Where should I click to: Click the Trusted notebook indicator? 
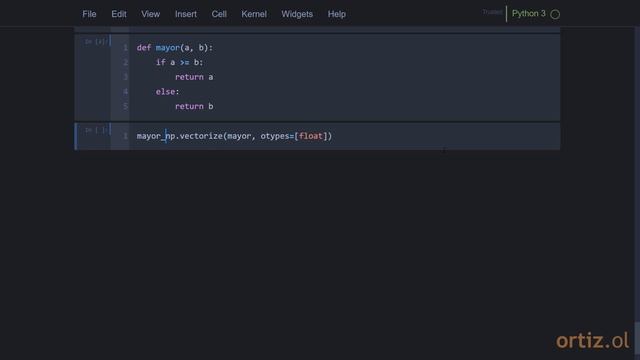click(492, 12)
